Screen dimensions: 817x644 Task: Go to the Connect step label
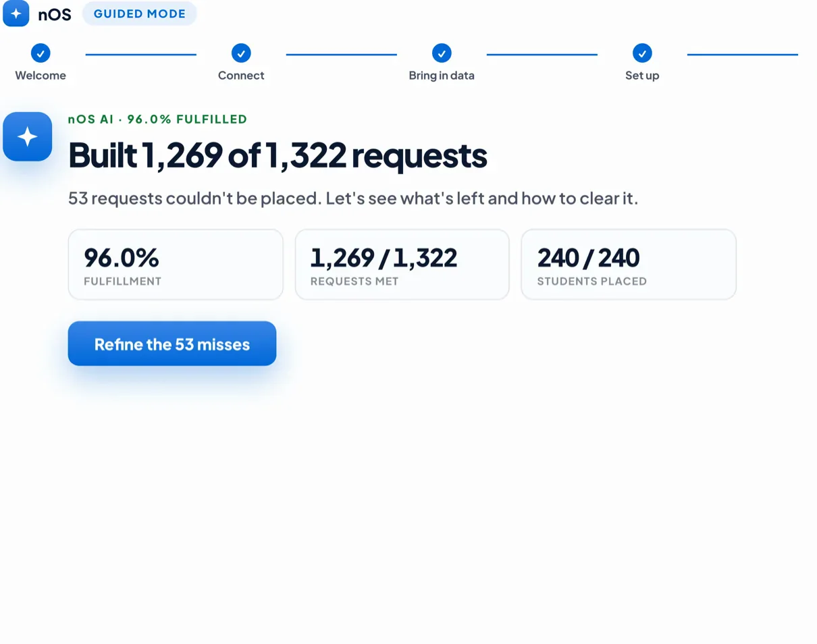coord(241,76)
